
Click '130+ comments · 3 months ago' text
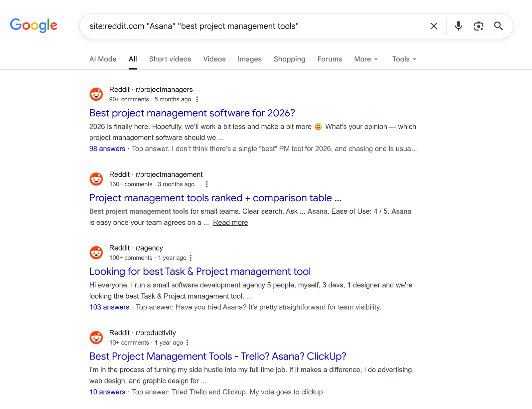click(x=152, y=184)
